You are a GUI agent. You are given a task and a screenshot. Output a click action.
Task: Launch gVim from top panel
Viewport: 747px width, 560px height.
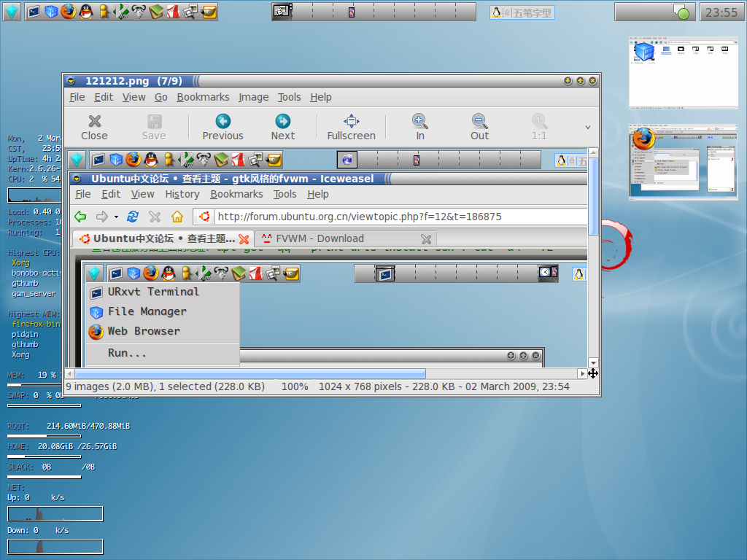[x=121, y=12]
